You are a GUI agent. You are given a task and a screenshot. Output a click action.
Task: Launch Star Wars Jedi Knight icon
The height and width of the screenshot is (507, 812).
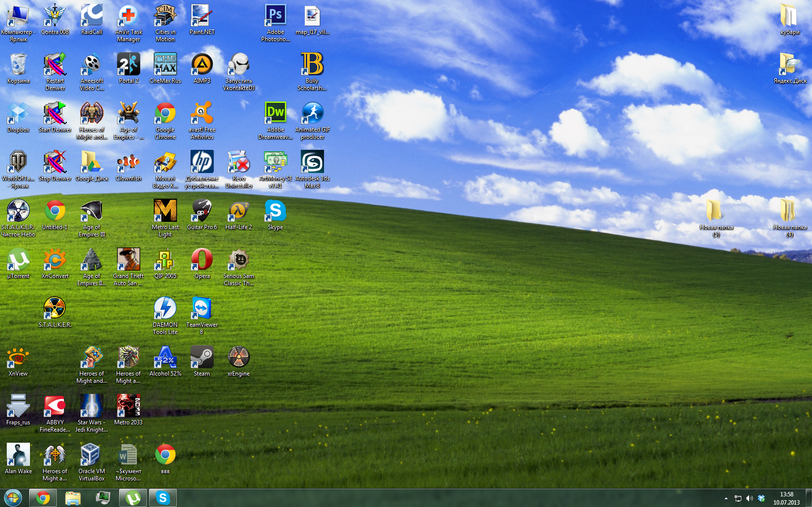(92, 413)
